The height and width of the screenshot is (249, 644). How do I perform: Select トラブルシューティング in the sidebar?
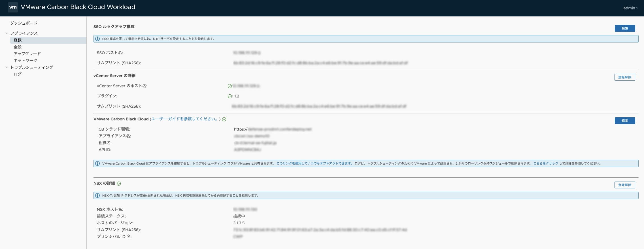32,67
